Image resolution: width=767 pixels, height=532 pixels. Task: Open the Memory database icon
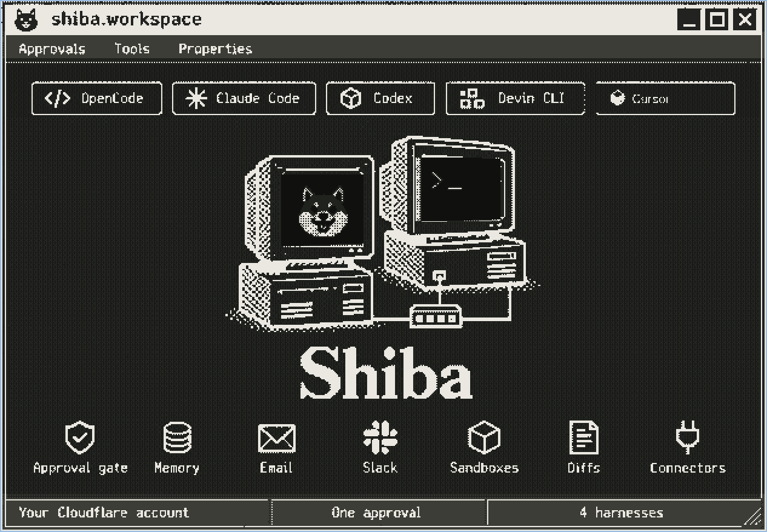(x=178, y=437)
